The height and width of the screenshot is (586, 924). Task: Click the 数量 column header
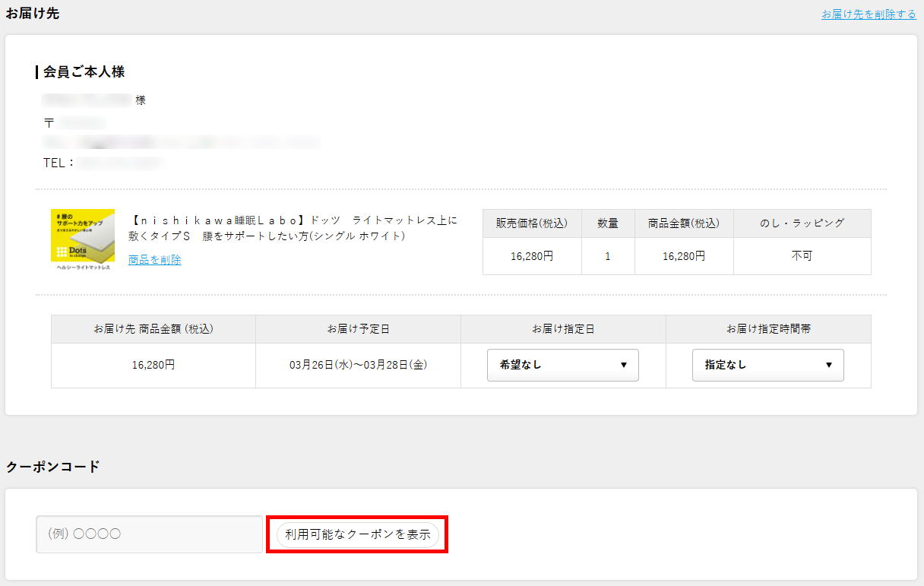click(608, 223)
